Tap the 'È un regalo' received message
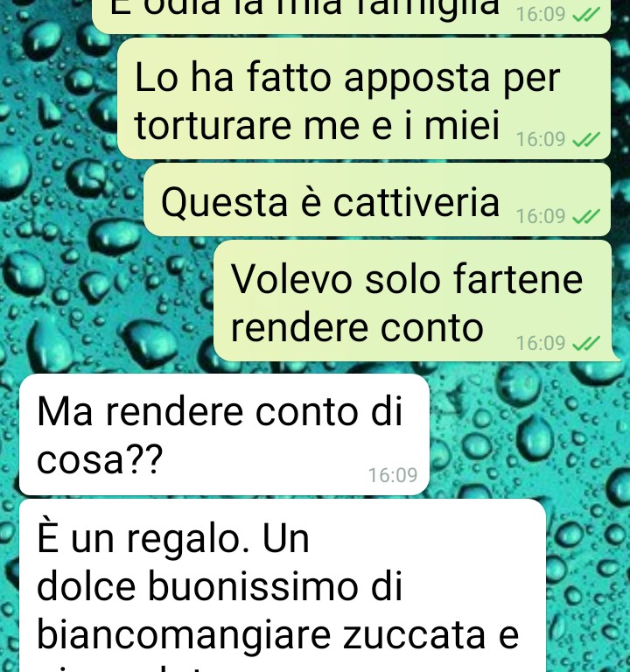 [283, 585]
